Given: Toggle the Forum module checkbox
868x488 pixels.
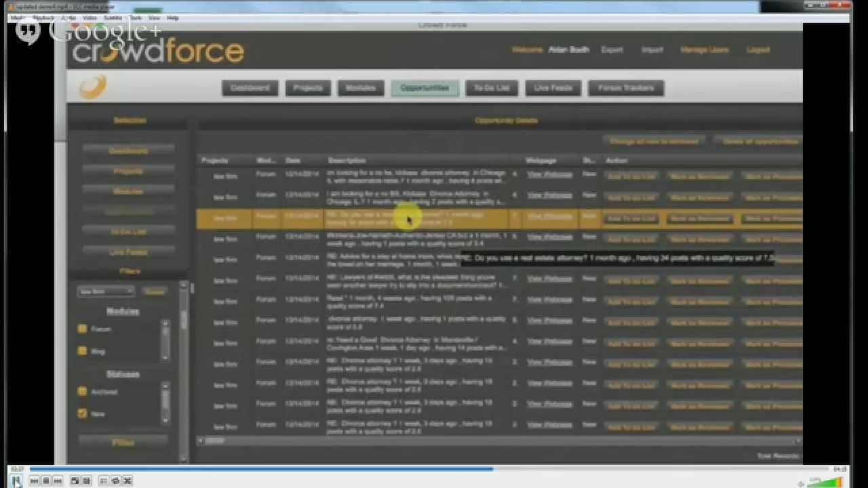Looking at the screenshot, I should coord(82,329).
